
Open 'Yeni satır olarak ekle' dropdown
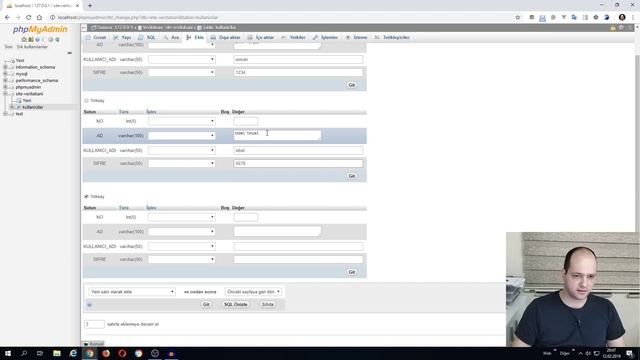(x=132, y=292)
